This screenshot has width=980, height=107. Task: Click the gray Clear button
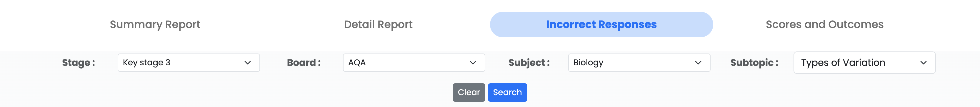[469, 93]
